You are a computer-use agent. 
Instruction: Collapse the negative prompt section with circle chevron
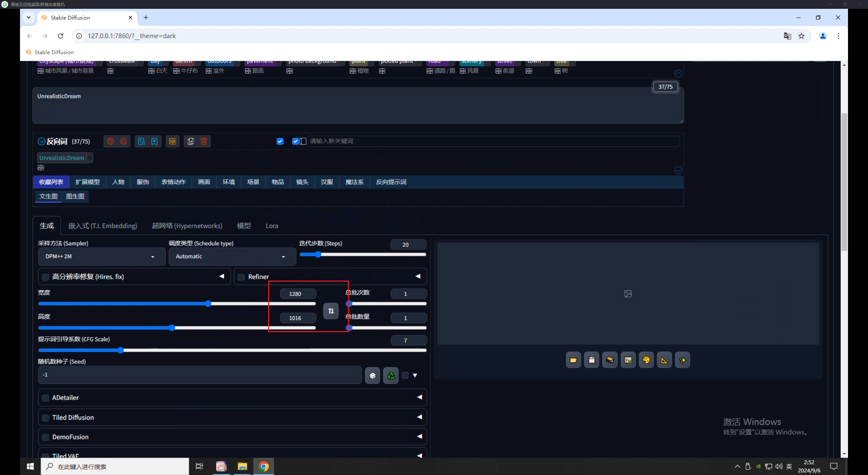click(41, 141)
